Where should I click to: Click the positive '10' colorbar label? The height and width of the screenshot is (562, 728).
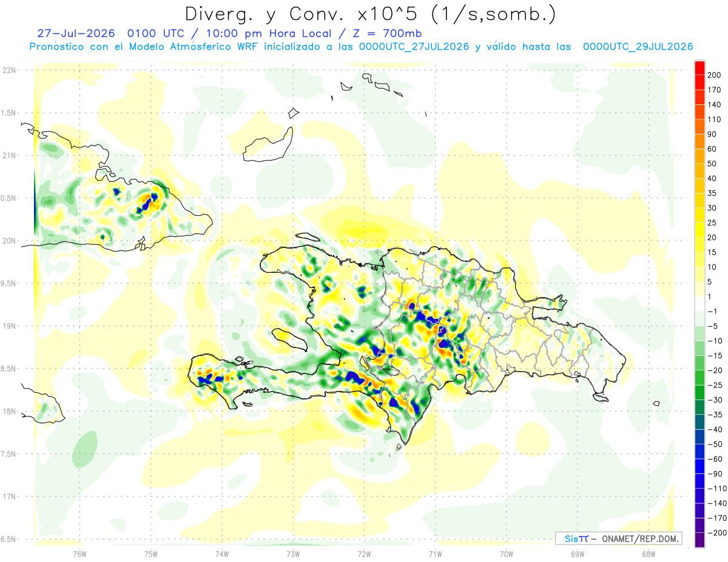pyautogui.click(x=712, y=267)
